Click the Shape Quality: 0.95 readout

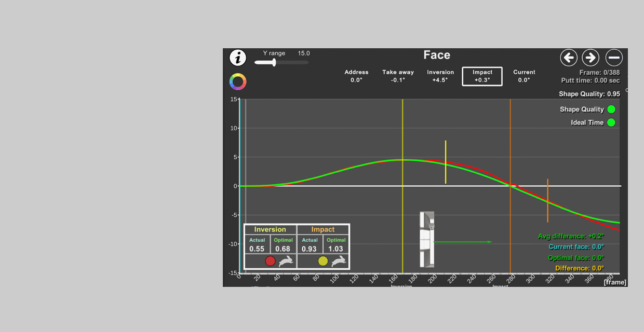click(x=589, y=94)
